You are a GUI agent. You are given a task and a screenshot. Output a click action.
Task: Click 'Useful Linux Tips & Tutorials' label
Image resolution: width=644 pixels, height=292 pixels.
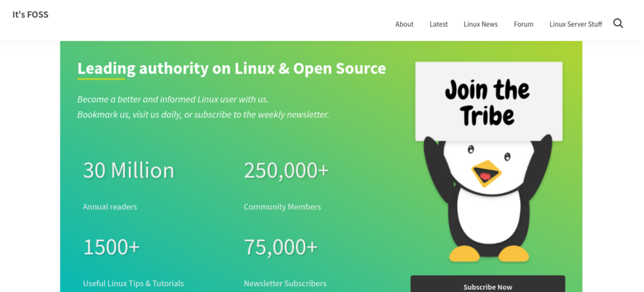pos(133,283)
